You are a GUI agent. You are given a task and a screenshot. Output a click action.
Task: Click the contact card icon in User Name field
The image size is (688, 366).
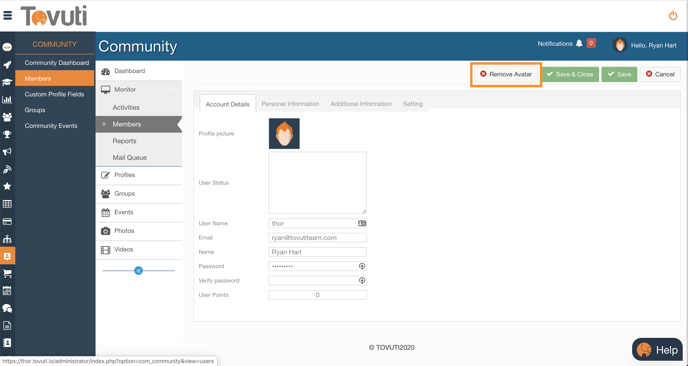pos(362,223)
